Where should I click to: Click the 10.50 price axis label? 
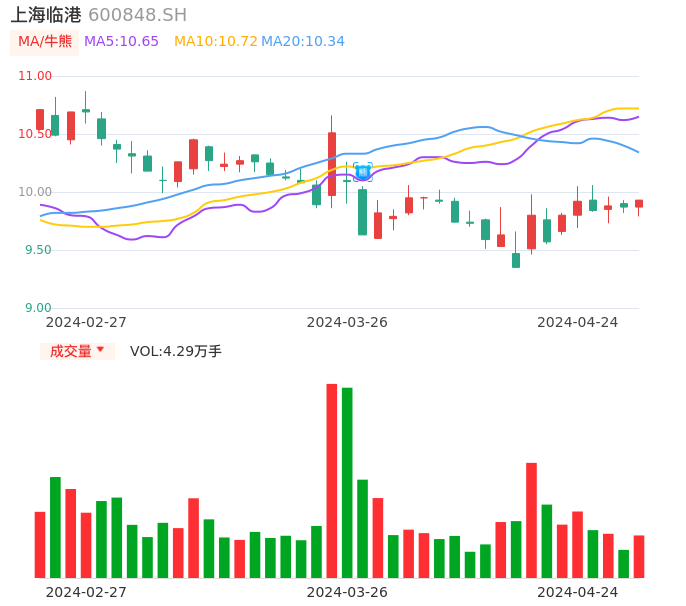(x=35, y=134)
